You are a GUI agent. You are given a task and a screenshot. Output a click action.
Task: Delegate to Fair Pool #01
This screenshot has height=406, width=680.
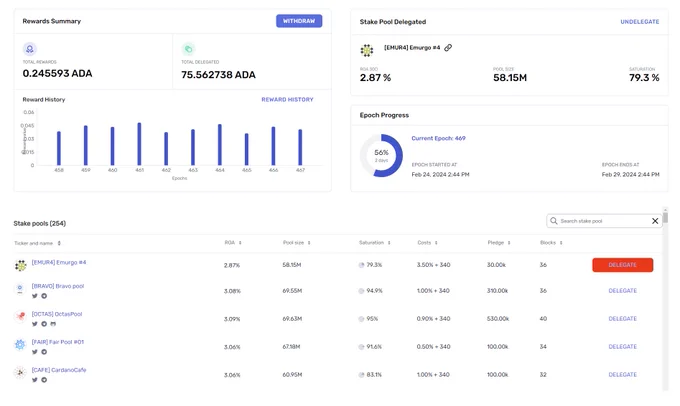622,347
